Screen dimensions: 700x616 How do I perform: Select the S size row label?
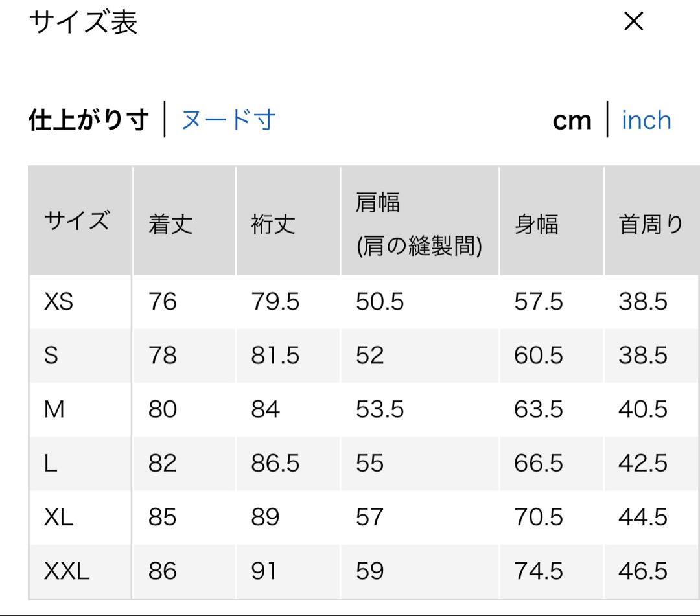[51, 356]
